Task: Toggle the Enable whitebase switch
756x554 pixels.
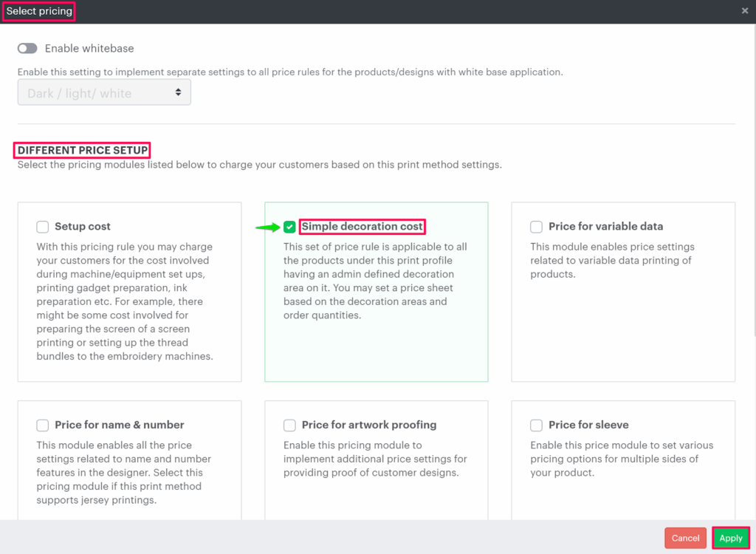Action: 27,49
